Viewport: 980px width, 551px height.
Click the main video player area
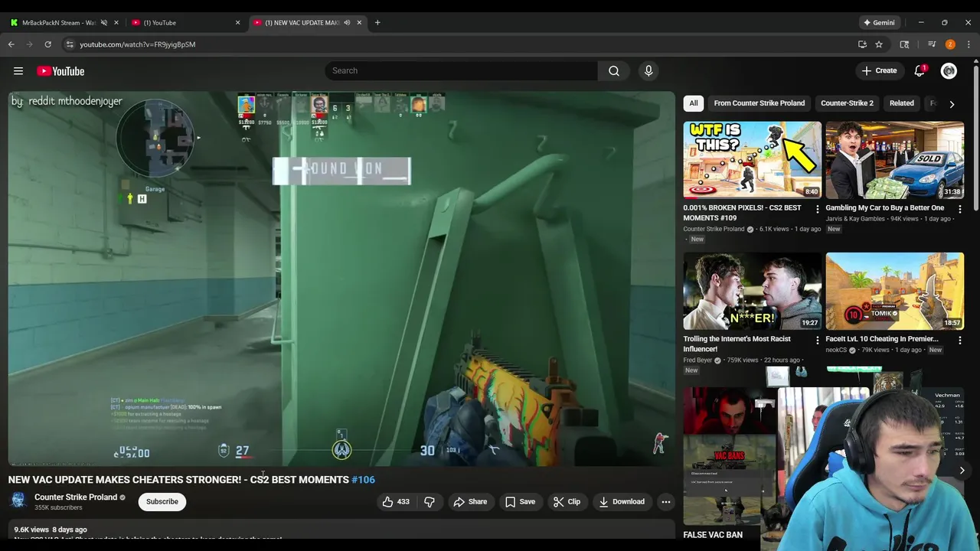(341, 279)
